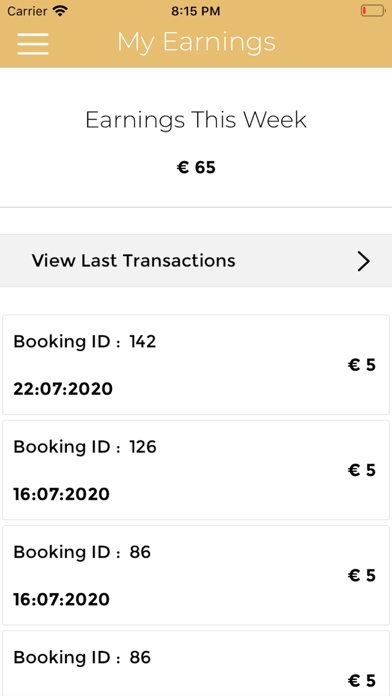This screenshot has height=696, width=392.
Task: Tap the right chevron arrow icon
Action: point(364,261)
